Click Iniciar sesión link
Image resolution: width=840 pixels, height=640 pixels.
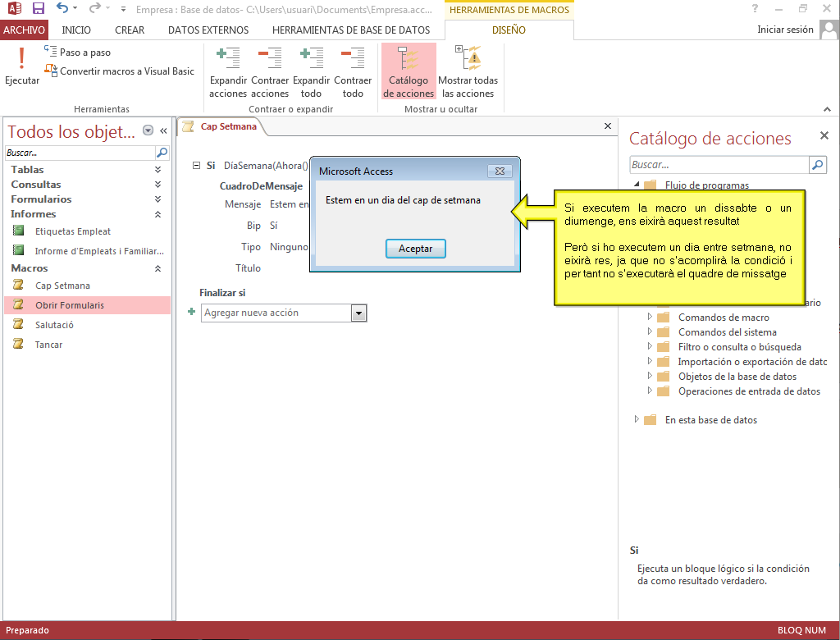pyautogui.click(x=785, y=30)
